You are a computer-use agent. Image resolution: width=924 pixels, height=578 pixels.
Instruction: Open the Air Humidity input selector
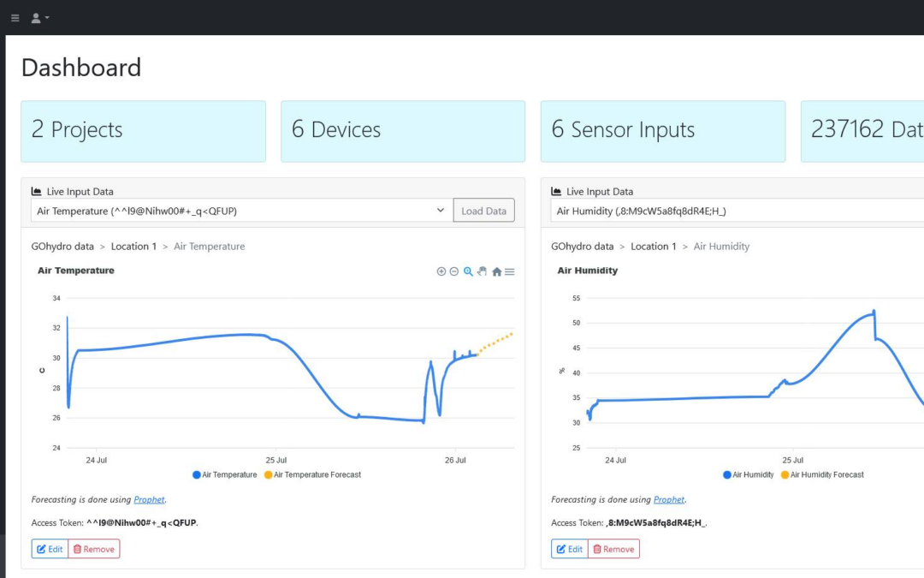tap(736, 211)
